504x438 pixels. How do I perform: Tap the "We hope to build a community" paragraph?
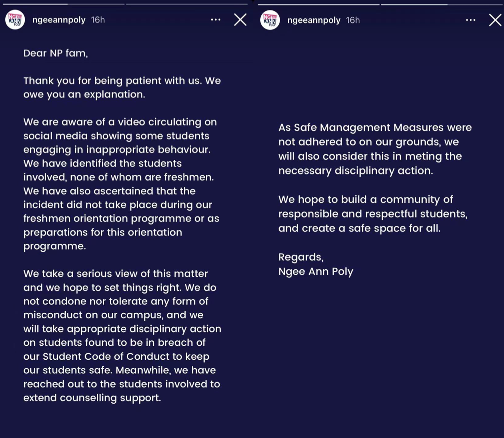pyautogui.click(x=372, y=214)
